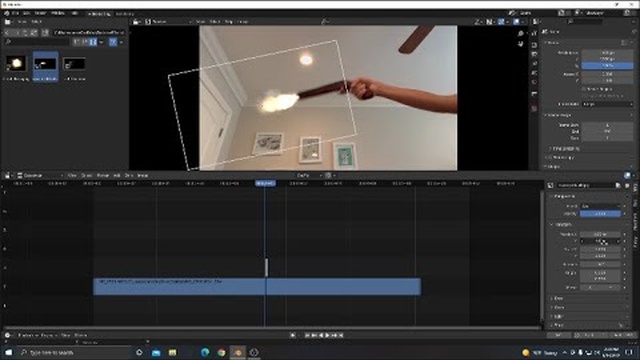Toggle the Render Region checkbox

coord(584,89)
